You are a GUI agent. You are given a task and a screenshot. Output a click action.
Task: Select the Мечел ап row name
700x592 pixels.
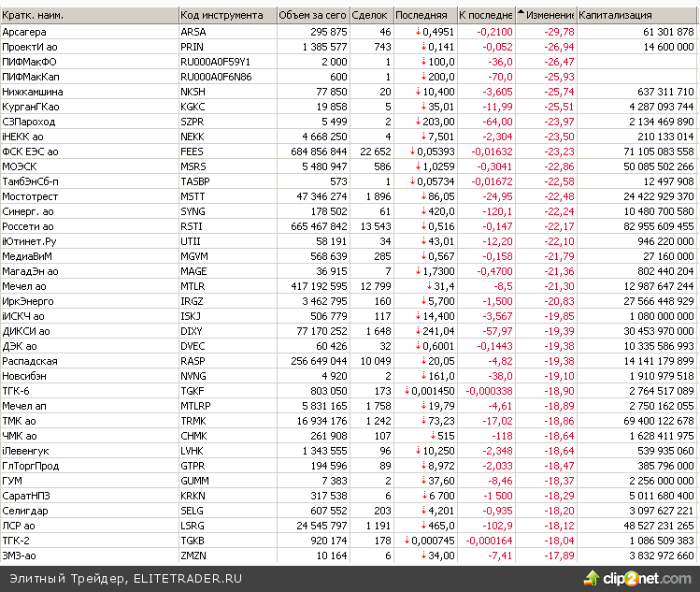tap(24, 406)
